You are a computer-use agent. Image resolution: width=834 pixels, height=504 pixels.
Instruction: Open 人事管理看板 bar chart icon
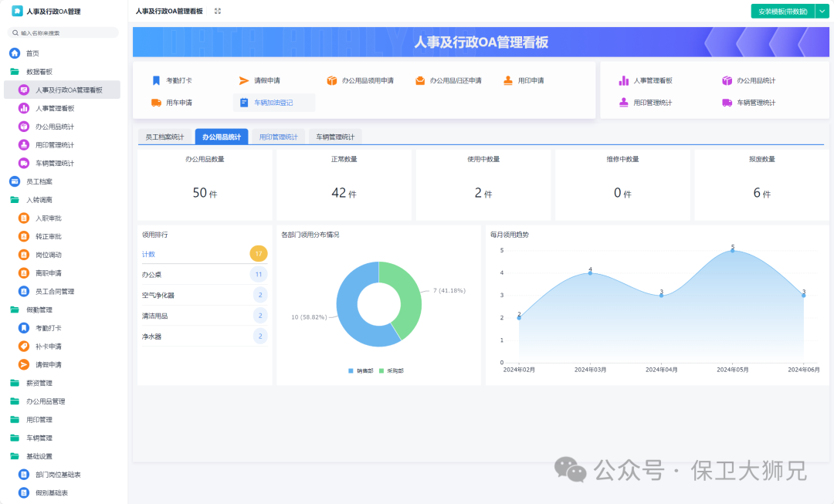click(x=624, y=80)
